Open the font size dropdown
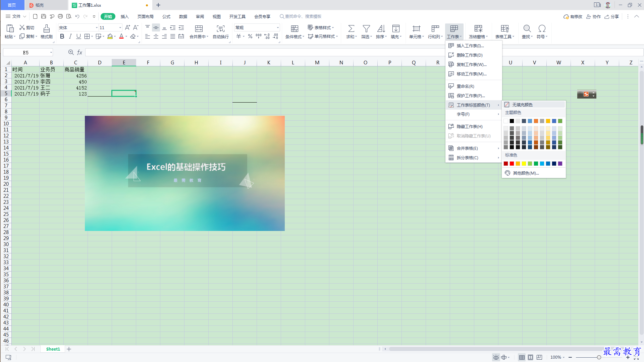The height and width of the screenshot is (362, 644). [120, 28]
